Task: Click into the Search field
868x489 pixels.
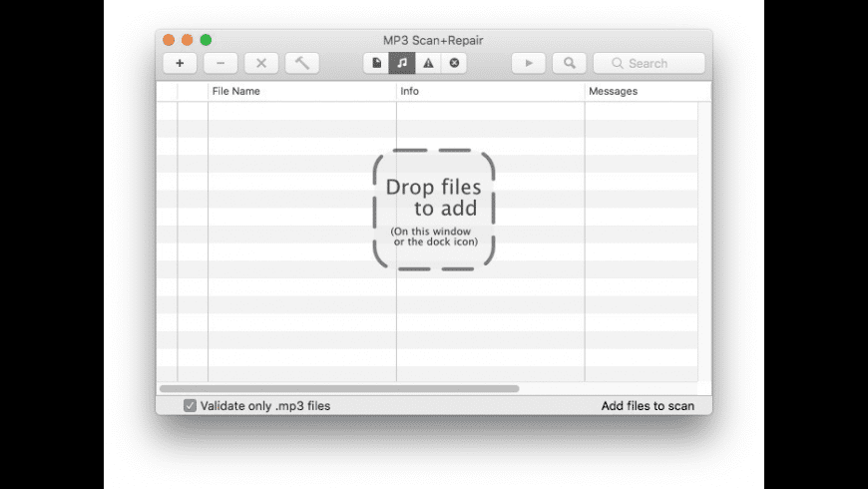Action: [650, 63]
